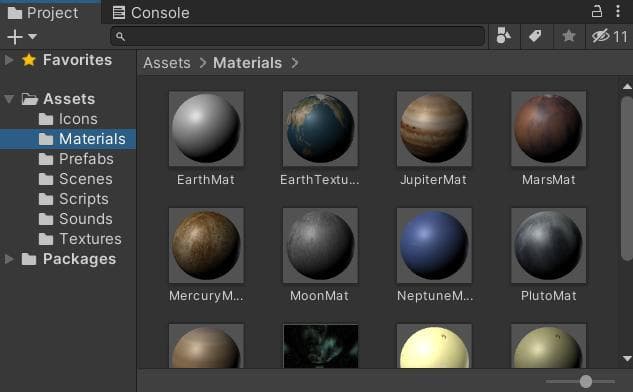Select the dark nebula texture thumbnail
Viewport: 633px width, 392px height.
pos(321,346)
